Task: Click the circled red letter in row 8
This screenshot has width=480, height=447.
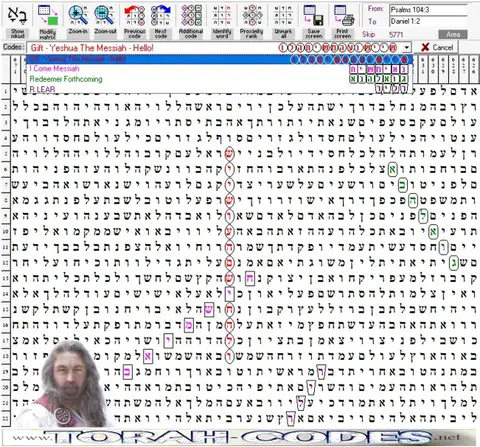Action: point(229,200)
